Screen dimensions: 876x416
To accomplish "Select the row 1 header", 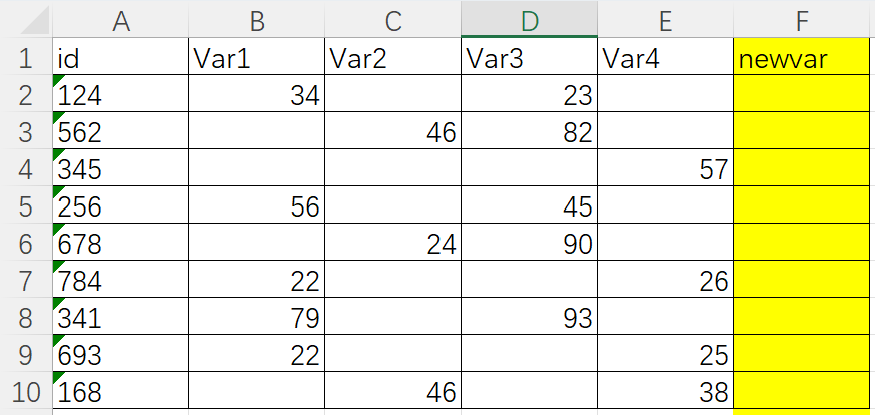I will point(25,58).
